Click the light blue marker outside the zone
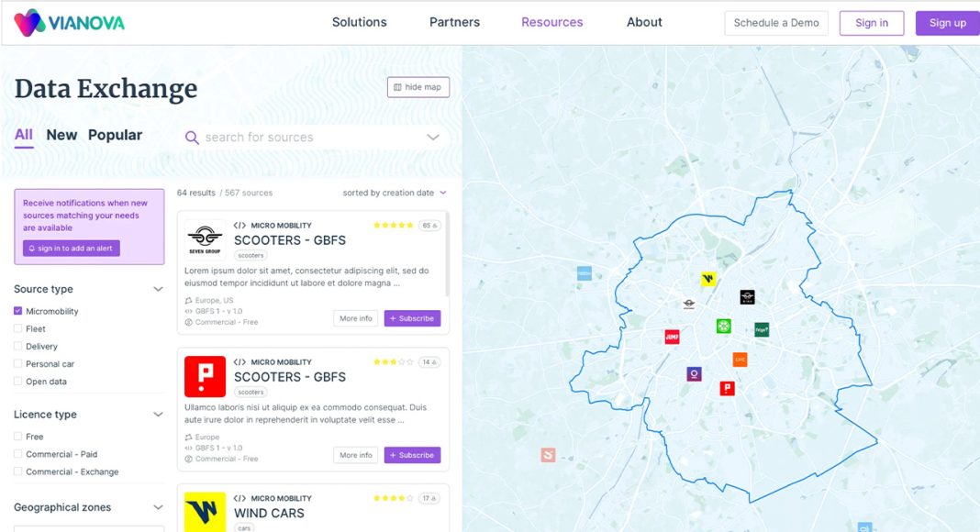 click(584, 272)
